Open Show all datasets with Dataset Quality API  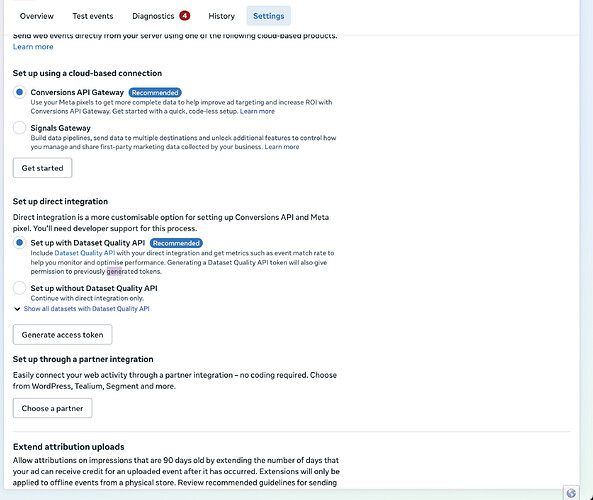click(x=86, y=309)
